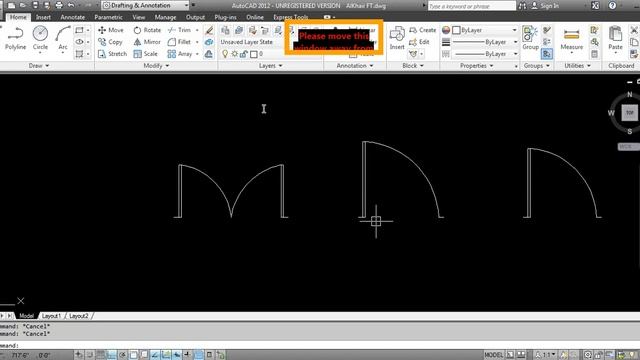Expand the Layers panel title
Image resolution: width=640 pixels, height=360 pixels.
pyautogui.click(x=270, y=66)
